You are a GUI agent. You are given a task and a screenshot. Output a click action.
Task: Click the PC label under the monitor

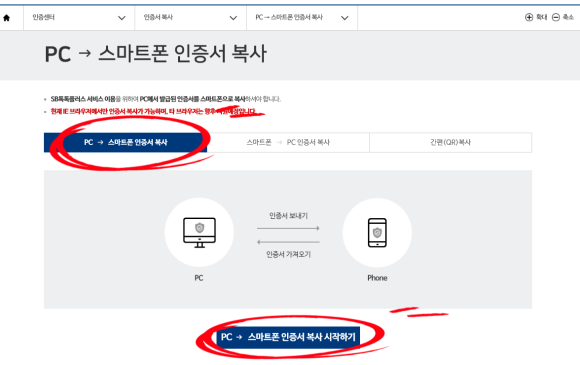click(199, 278)
